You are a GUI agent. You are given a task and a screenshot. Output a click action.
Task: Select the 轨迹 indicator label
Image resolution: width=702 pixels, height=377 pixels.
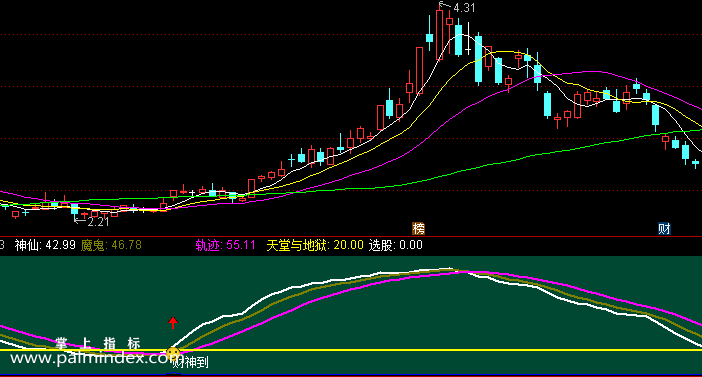point(225,245)
